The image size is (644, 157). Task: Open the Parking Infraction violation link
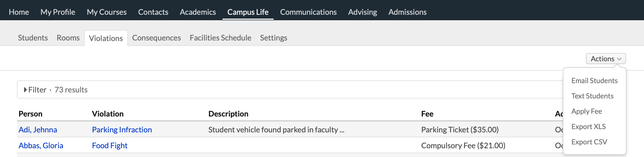[x=122, y=130]
